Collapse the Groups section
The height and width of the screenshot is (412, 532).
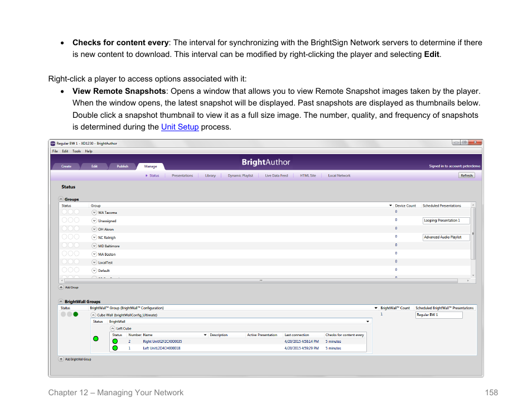pyautogui.click(x=61, y=199)
